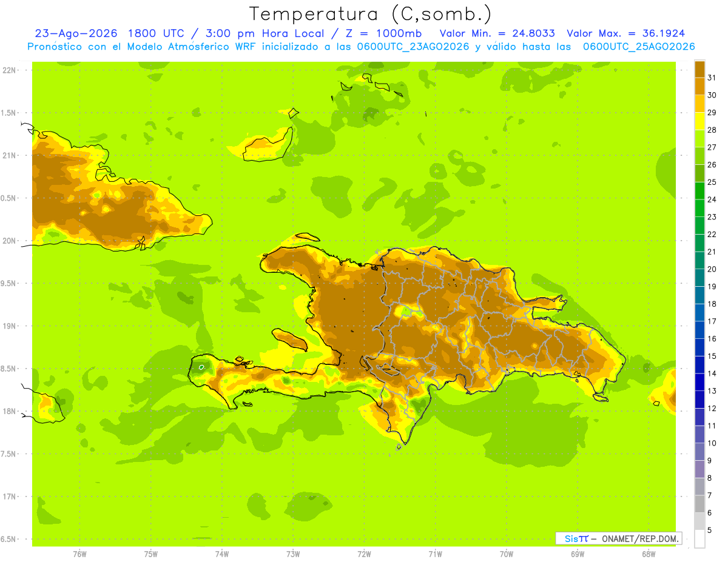Click the "70W" longitude axis label
This screenshot has width=728, height=562.
[x=506, y=554]
